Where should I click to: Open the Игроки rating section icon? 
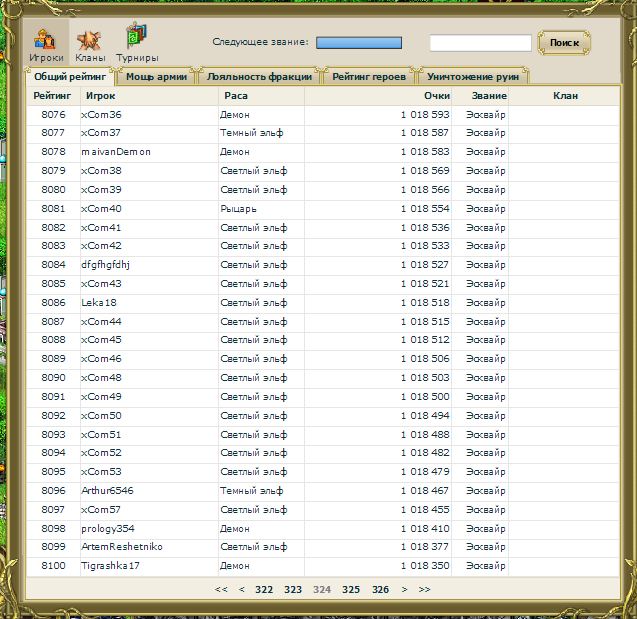46,43
